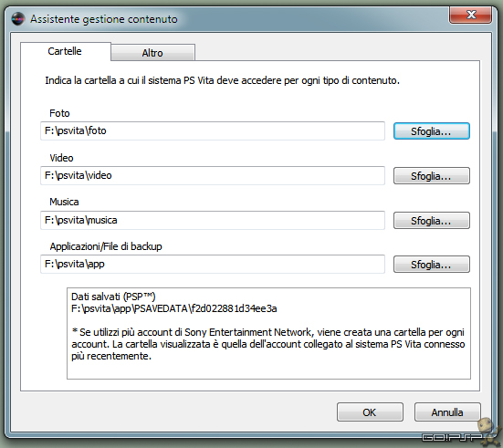Browse for the app backup folder
This screenshot has width=503, height=448.
432,265
